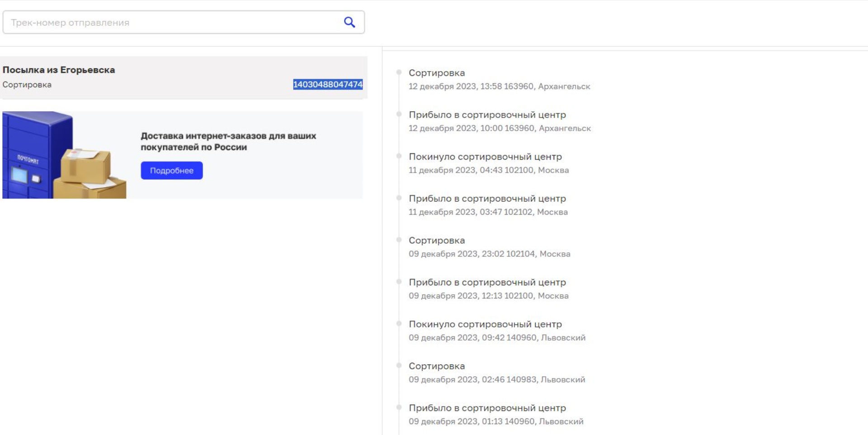The height and width of the screenshot is (435, 868).
Task: Select tracking number 14030488047474
Action: coord(328,85)
